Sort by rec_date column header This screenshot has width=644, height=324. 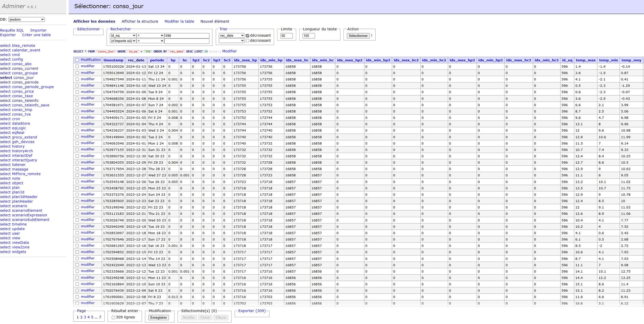136,60
